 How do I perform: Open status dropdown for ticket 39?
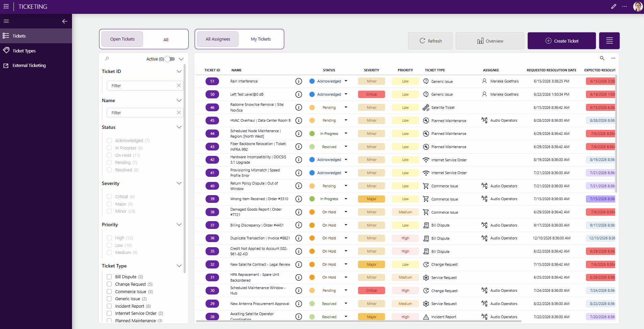coord(346,199)
